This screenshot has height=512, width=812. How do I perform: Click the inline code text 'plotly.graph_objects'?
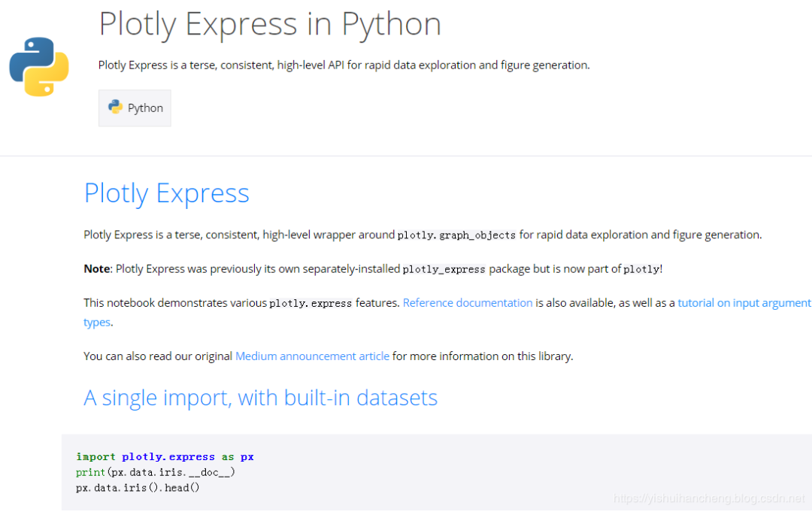pos(456,235)
